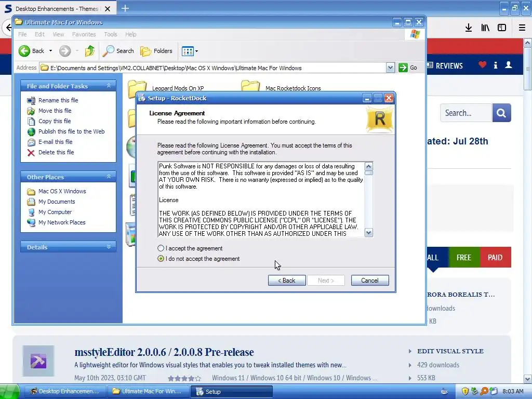Collapse the Other Places panel

coord(109,177)
